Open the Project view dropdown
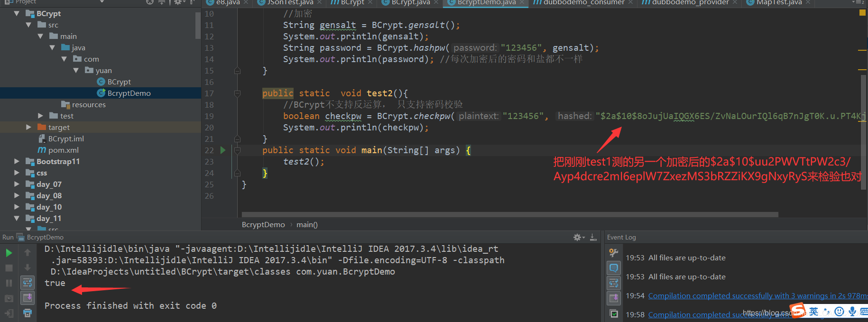Viewport: 868px width, 322px height. 102,2
